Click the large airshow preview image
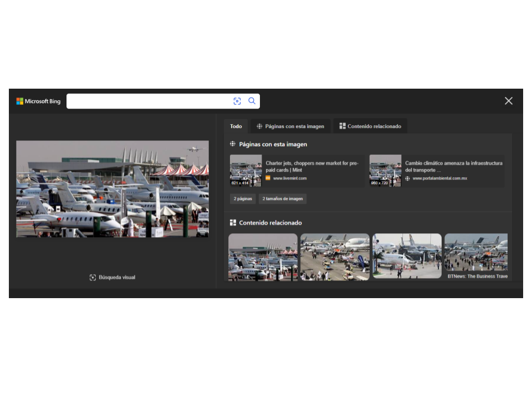 point(112,189)
